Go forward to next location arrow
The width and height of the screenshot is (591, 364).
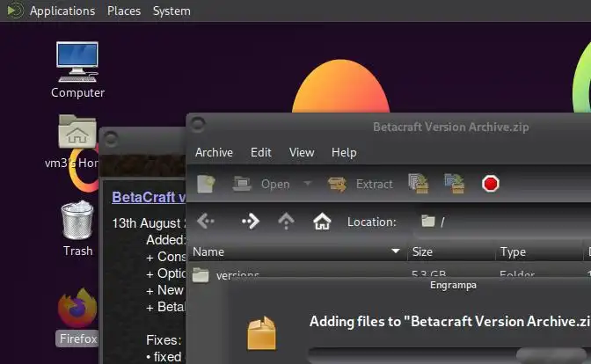coord(251,222)
